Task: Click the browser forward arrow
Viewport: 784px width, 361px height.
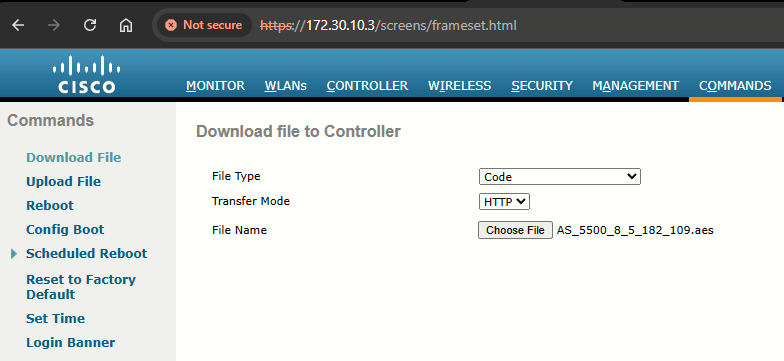Action: coord(54,25)
